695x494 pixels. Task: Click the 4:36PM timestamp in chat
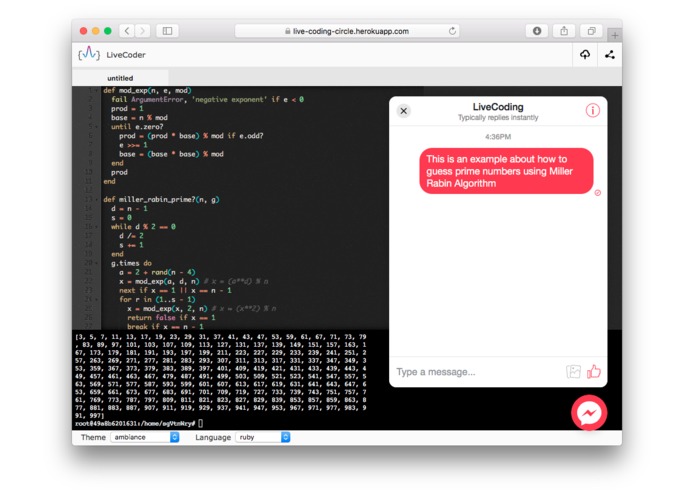498,137
